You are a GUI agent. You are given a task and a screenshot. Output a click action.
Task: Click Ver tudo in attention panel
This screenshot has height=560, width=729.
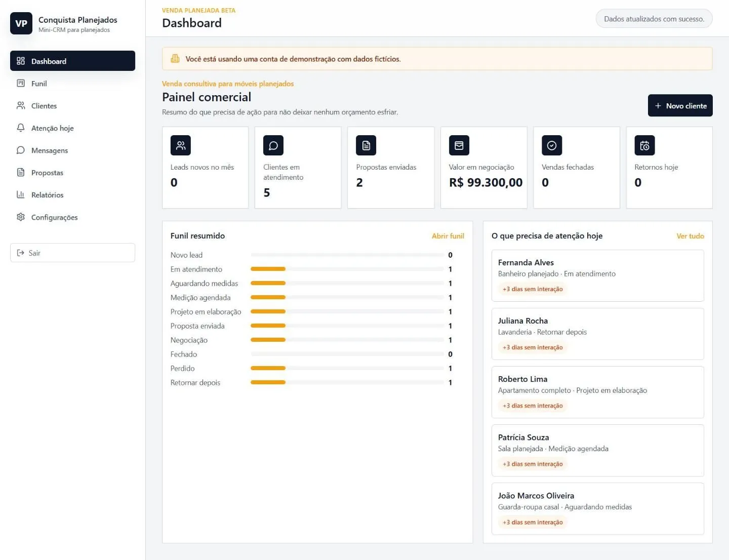tap(690, 236)
